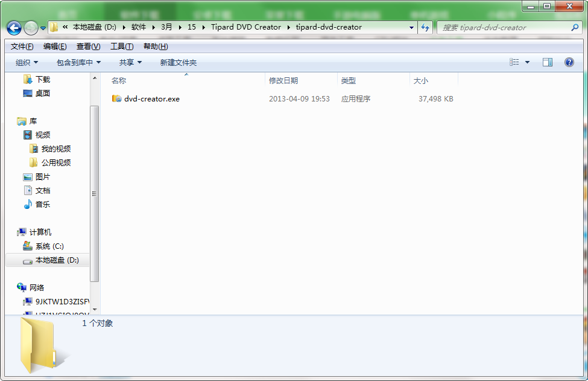Click the 下载 folder icon
The image size is (588, 381).
coord(27,79)
